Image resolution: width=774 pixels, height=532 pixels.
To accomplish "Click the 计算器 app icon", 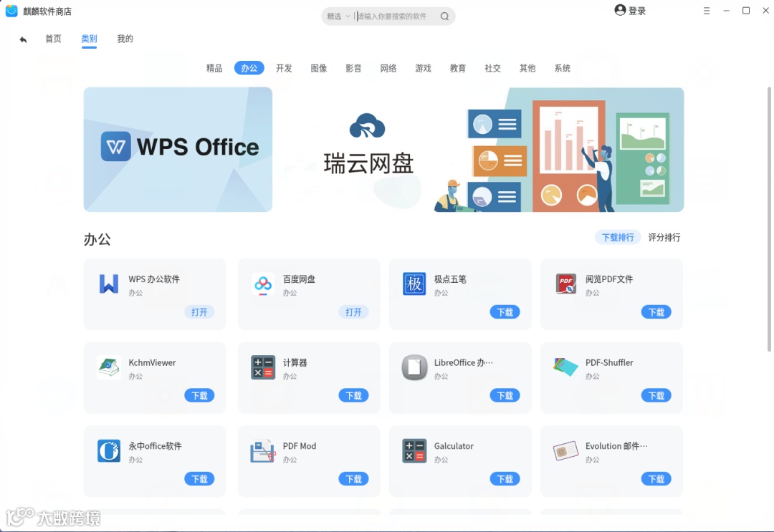I will click(x=262, y=367).
